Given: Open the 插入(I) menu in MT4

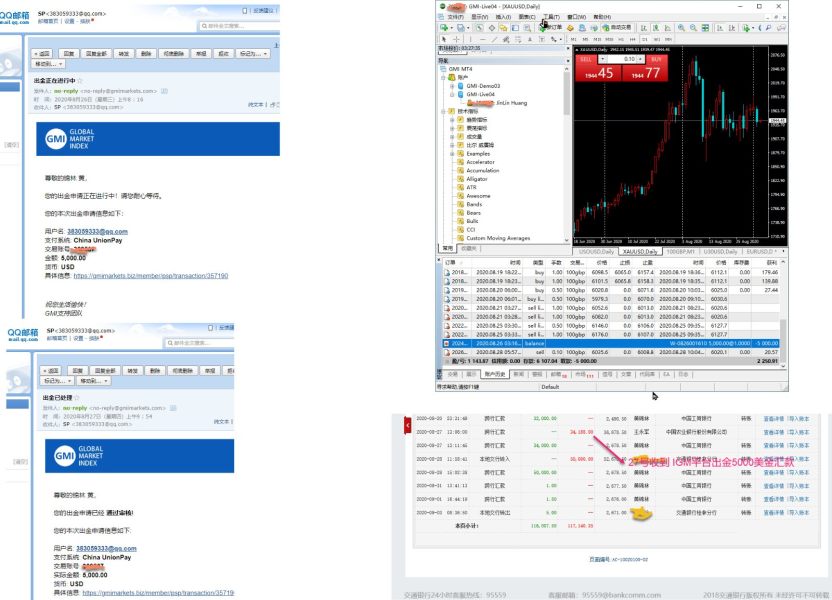Looking at the screenshot, I should point(503,17).
